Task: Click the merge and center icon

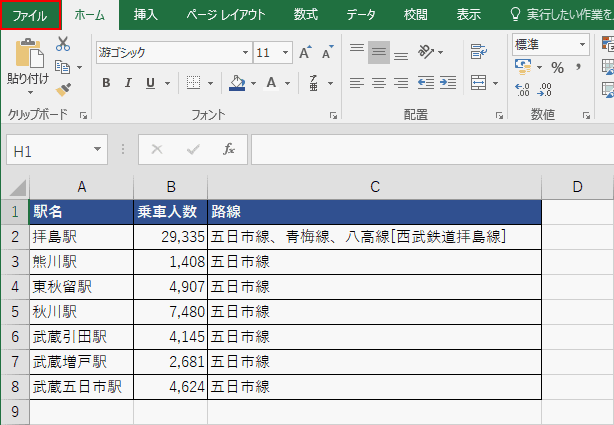Action: 479,83
